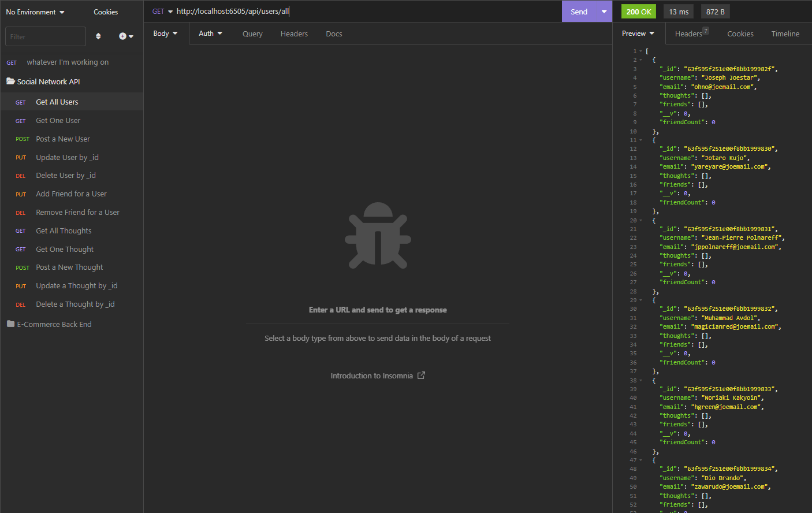
Task: Click the "63f595f251e00f8bb199982f" id value
Action: (729, 69)
